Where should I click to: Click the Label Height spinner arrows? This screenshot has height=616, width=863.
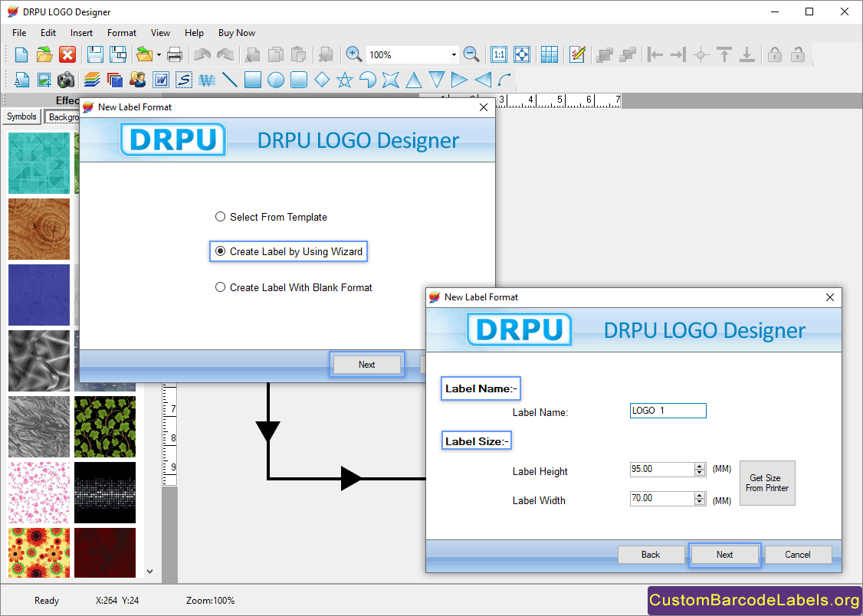700,469
